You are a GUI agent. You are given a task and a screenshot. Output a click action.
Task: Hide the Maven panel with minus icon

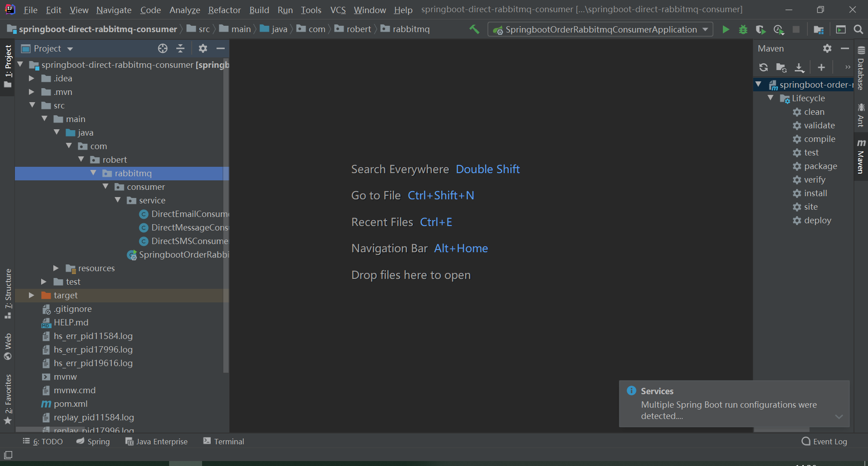[x=845, y=48]
